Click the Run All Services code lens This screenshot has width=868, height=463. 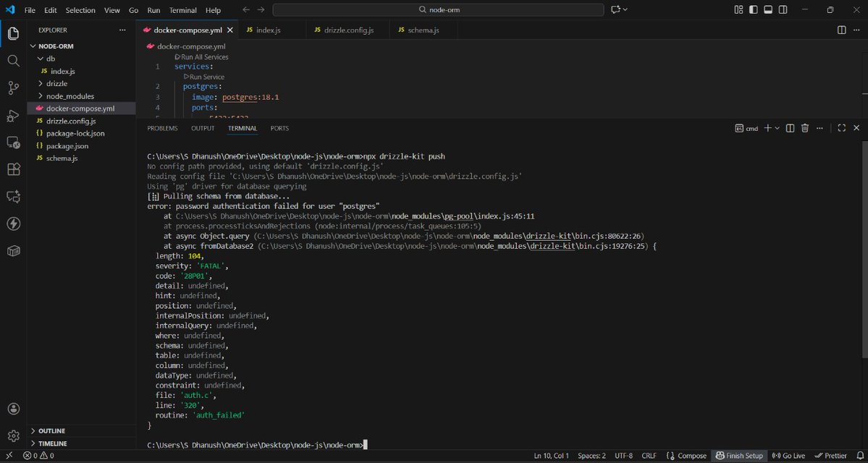click(x=201, y=57)
